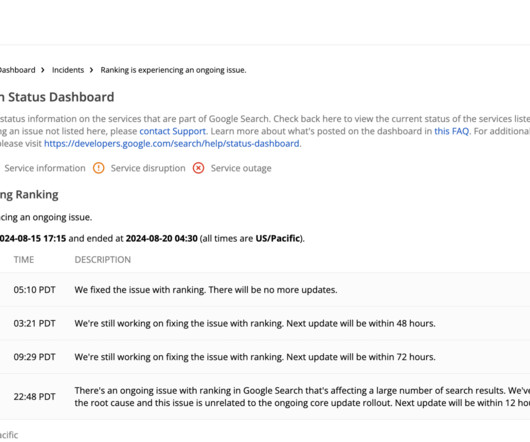Image resolution: width=530 pixels, height=442 pixels.
Task: Click the 'There's an ongoing issue with ranking' description
Action: (x=302, y=397)
